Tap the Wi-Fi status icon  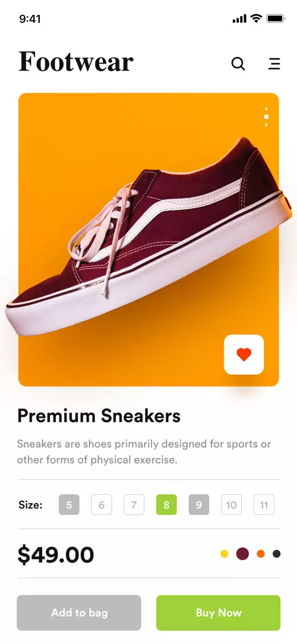(x=257, y=18)
